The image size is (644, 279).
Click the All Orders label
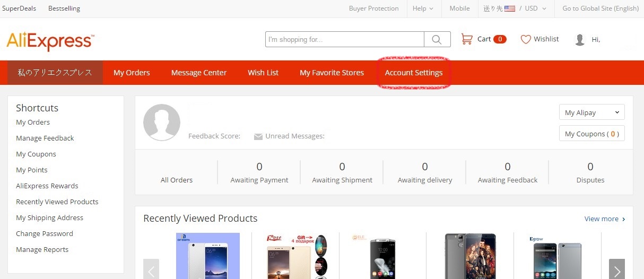[177, 180]
